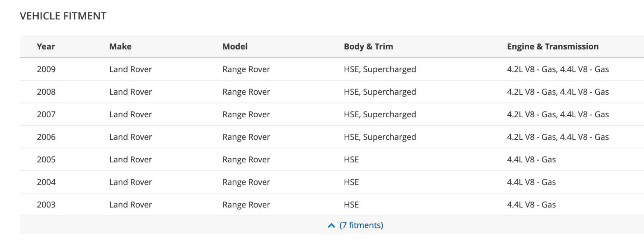Select HSE trim in the 2005 row
The image size is (644, 251).
pyautogui.click(x=351, y=160)
